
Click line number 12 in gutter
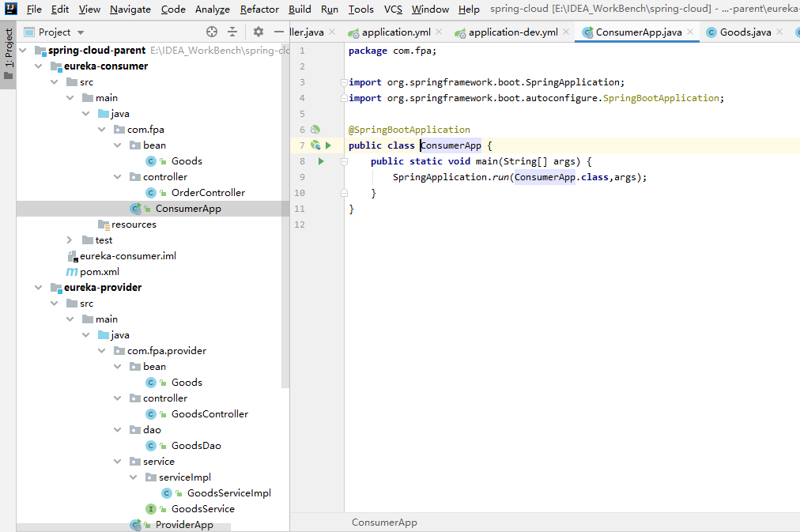click(300, 224)
